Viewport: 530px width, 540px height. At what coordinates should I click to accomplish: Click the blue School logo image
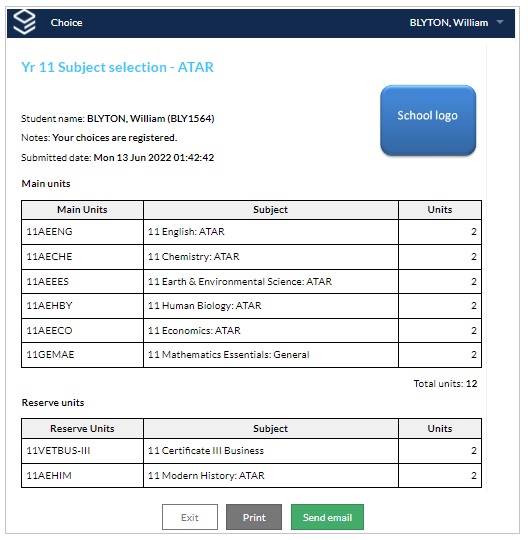(x=428, y=121)
